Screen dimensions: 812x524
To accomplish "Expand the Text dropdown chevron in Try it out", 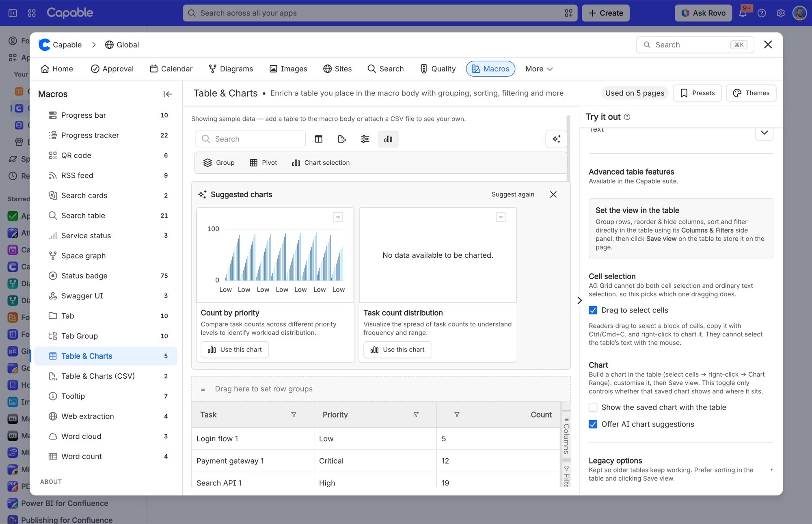I will point(764,133).
